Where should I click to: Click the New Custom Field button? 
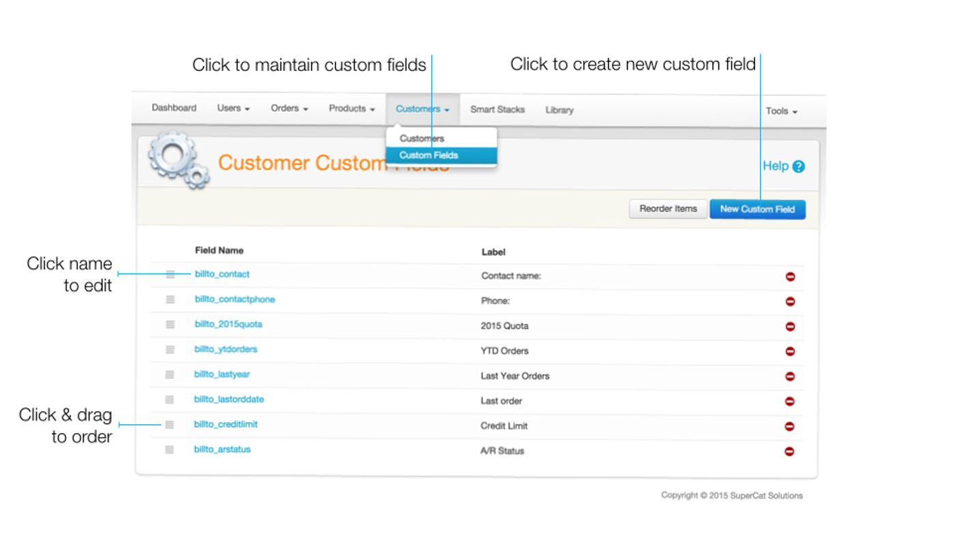pyautogui.click(x=757, y=209)
